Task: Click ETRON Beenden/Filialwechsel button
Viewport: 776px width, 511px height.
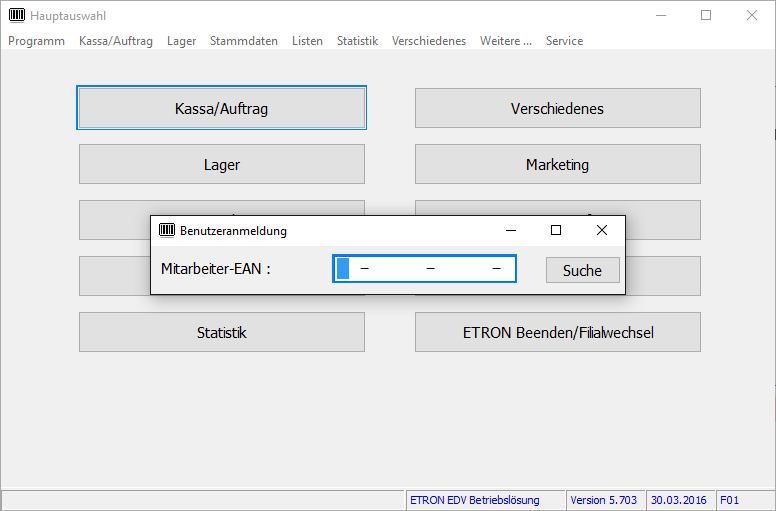Action: [x=557, y=332]
